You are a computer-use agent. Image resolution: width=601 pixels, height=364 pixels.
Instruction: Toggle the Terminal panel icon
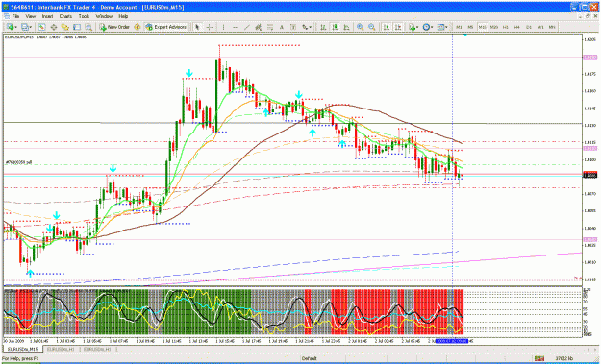click(x=77, y=27)
